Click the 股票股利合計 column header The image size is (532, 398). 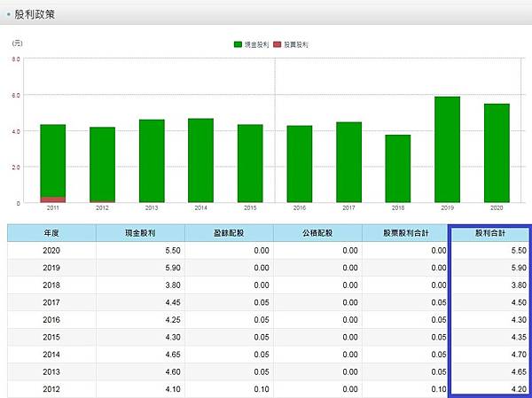(x=406, y=233)
